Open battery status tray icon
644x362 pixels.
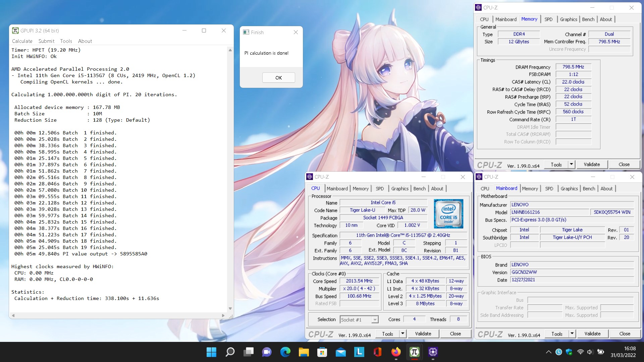coord(601,352)
